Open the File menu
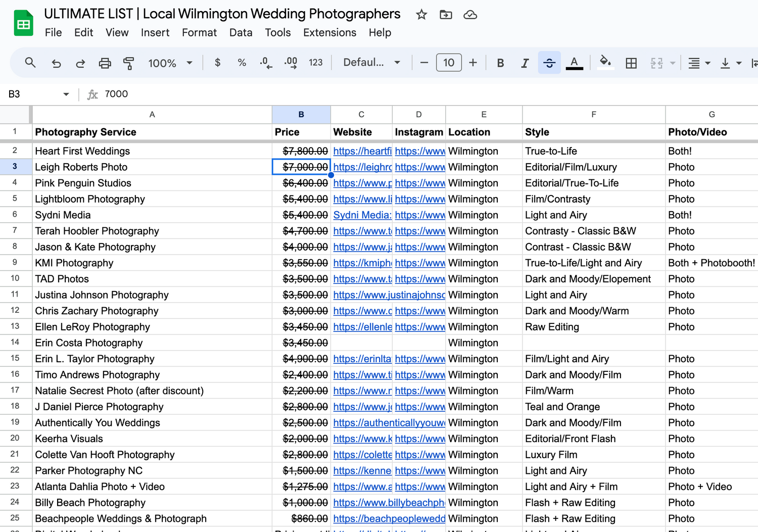Viewport: 758px width, 532px height. click(x=54, y=33)
